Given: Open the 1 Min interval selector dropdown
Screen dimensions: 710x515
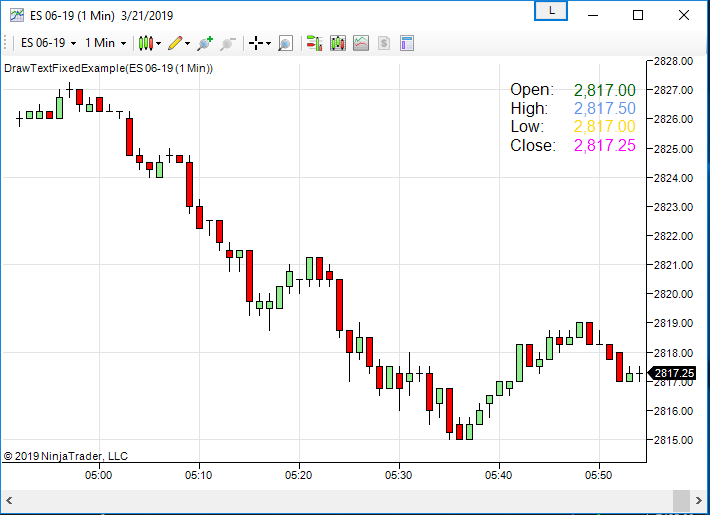Looking at the screenshot, I should point(106,43).
